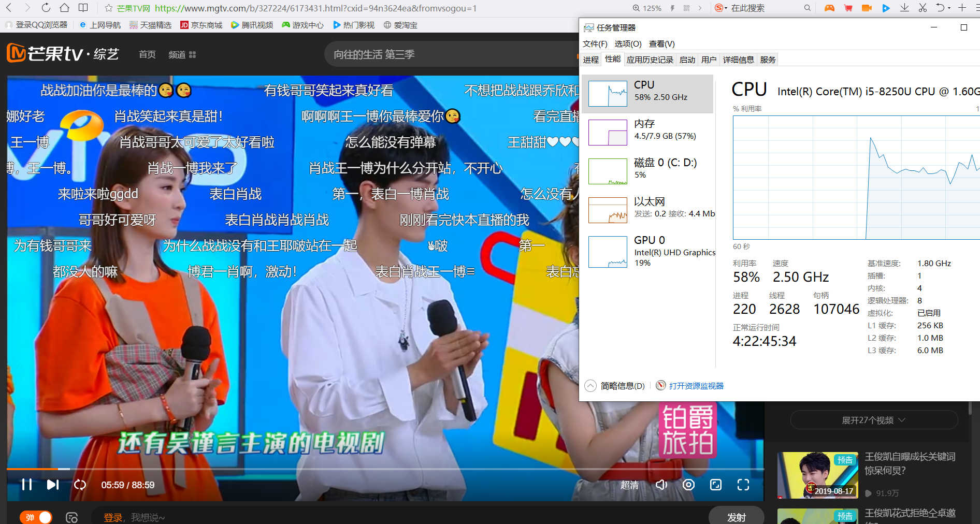
Task: Open player settings circle icon
Action: point(688,485)
